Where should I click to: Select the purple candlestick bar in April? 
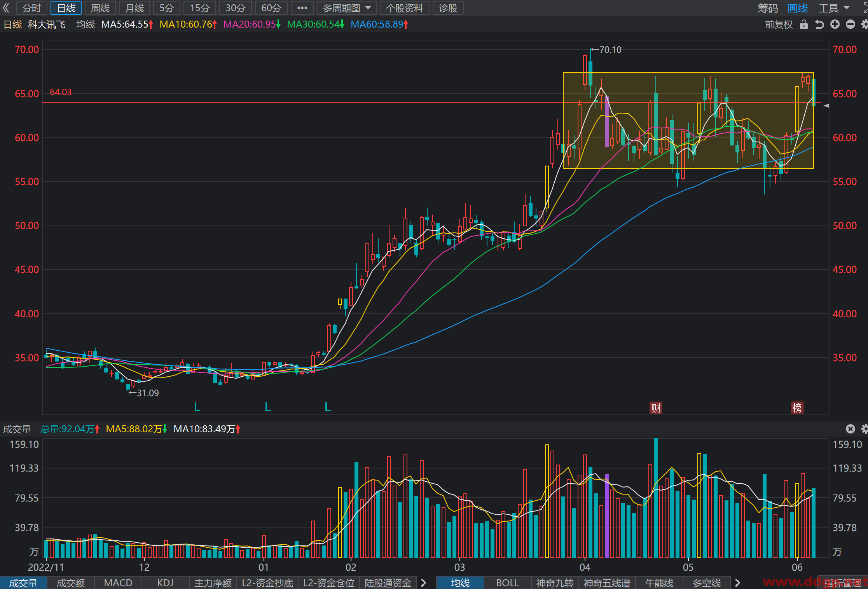[607, 121]
